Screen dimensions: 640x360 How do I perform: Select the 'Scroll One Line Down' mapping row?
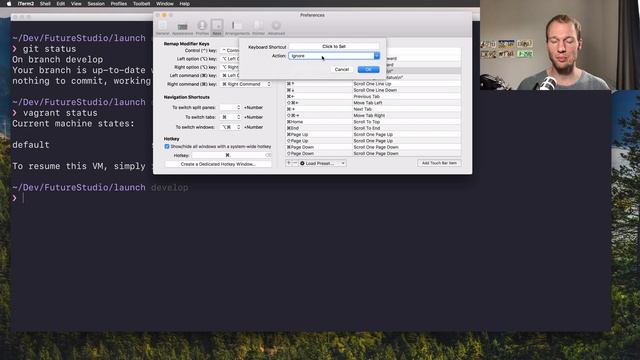pyautogui.click(x=373, y=90)
